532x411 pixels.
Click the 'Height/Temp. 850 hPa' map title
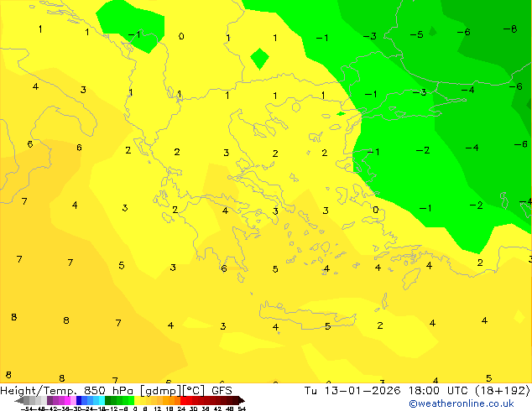point(68,390)
